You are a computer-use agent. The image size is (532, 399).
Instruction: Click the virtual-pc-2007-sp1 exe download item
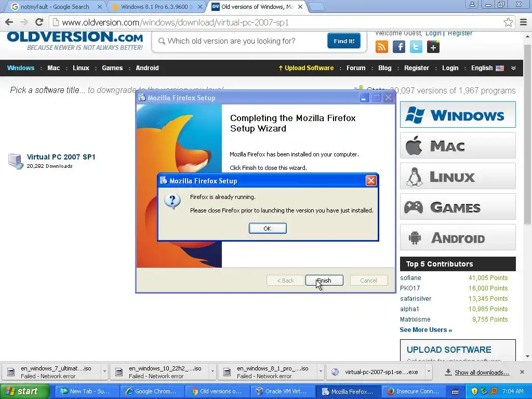point(375,372)
